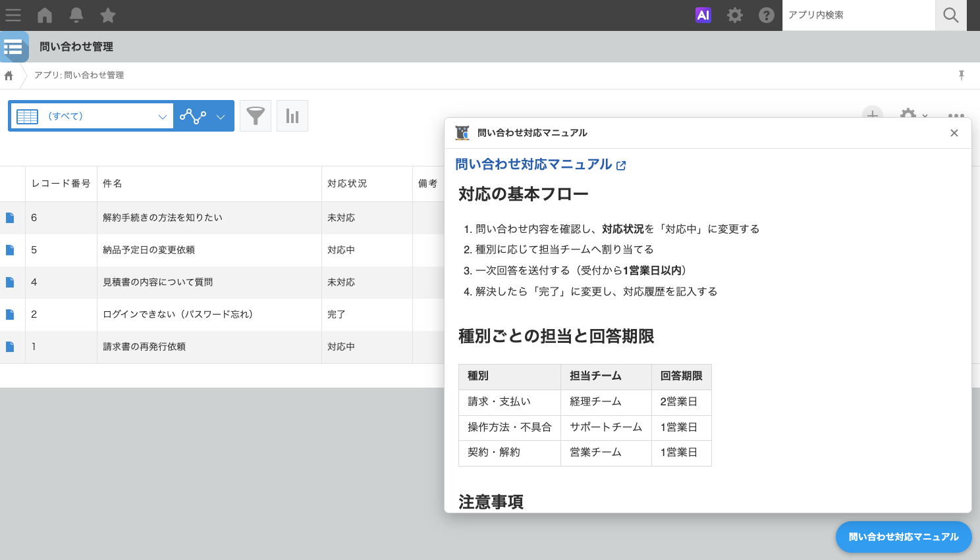This screenshot has width=980, height=560.
Task: Open the notifications bell
Action: [x=76, y=15]
